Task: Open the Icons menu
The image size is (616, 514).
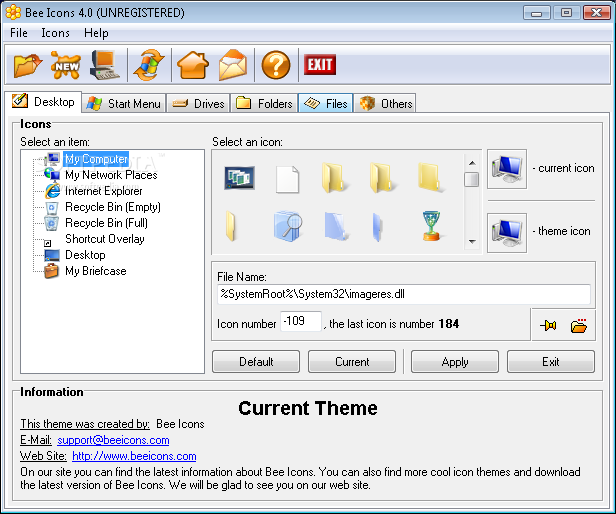Action: click(55, 33)
